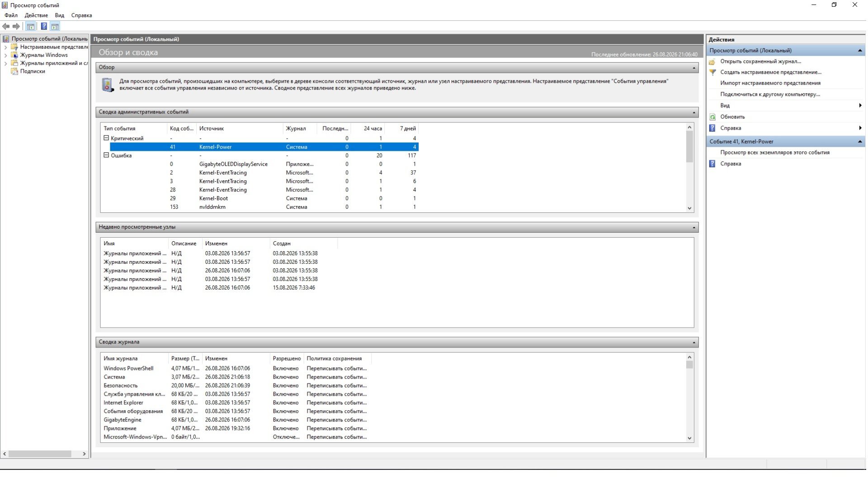Click Подключиться к другому компьютеру action
The width and height of the screenshot is (868, 487).
pyautogui.click(x=770, y=94)
